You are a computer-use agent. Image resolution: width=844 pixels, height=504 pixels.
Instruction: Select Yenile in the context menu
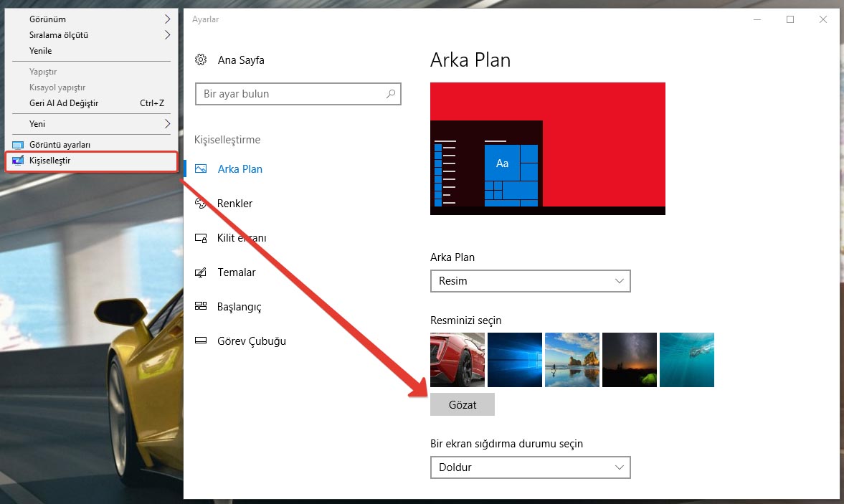tap(41, 51)
